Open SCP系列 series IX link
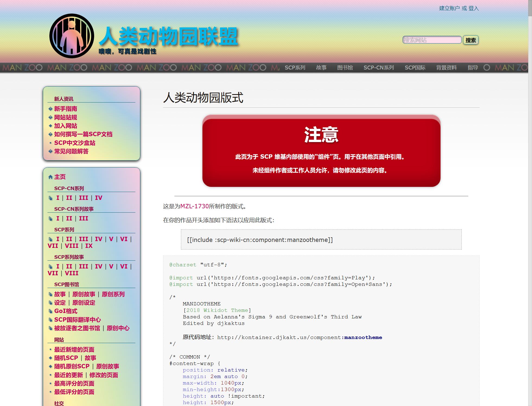Screen dimensions: 532x406 [x=89, y=246]
